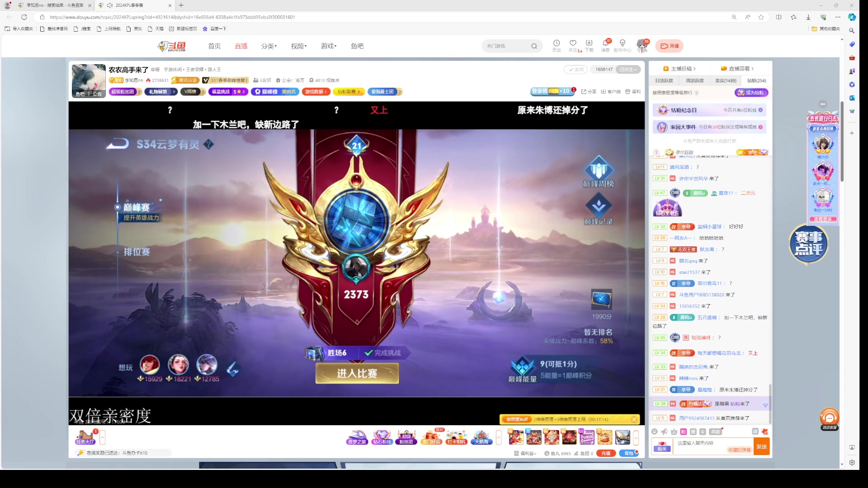
Task: Expand the 分类 navigation dropdown
Action: 269,46
